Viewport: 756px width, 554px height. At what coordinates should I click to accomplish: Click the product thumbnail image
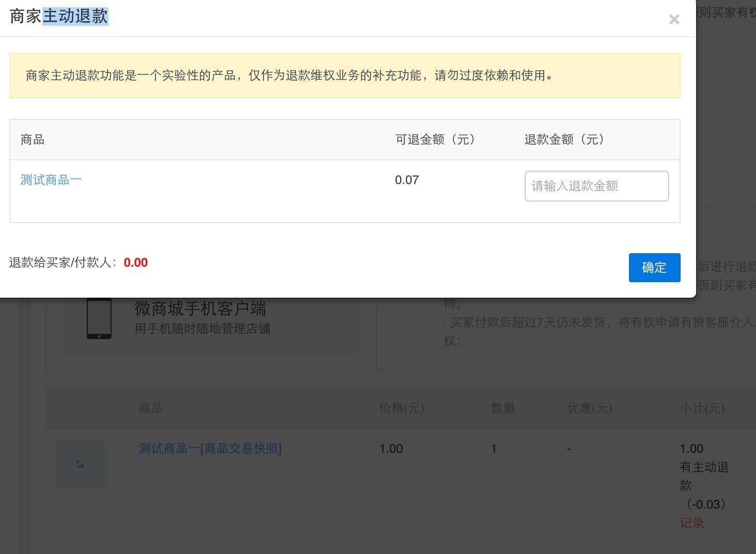coord(81,464)
